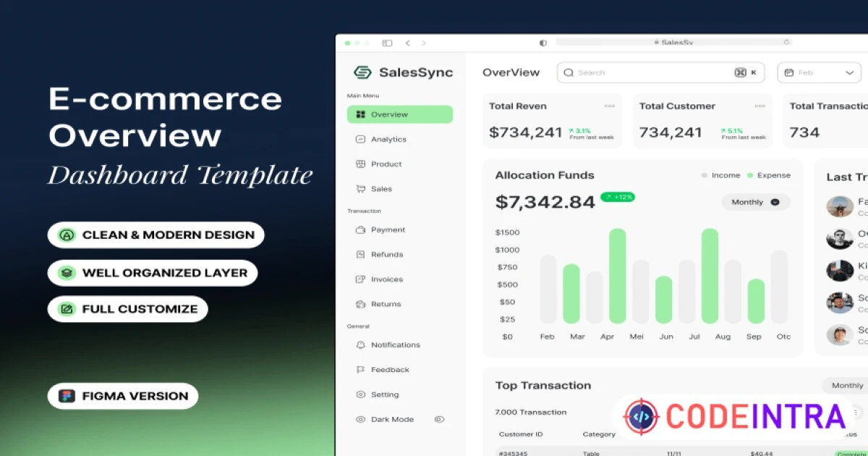
Task: Click the Invoices icon in sidebar
Action: coord(360,279)
